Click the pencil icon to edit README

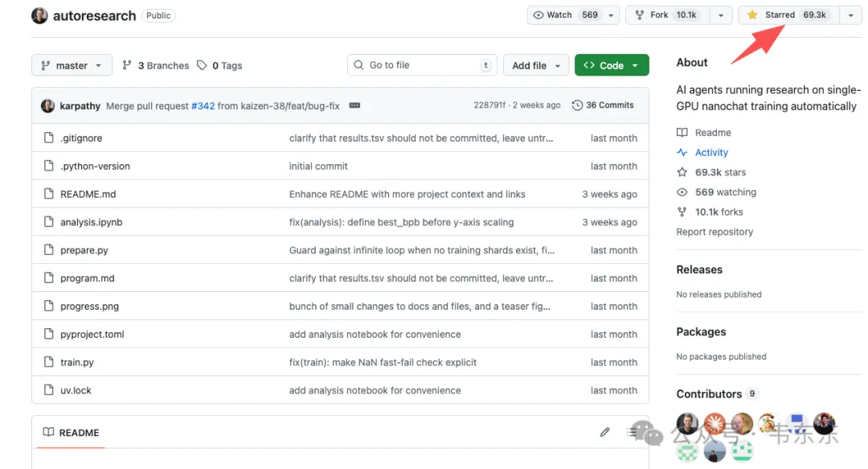(604, 432)
